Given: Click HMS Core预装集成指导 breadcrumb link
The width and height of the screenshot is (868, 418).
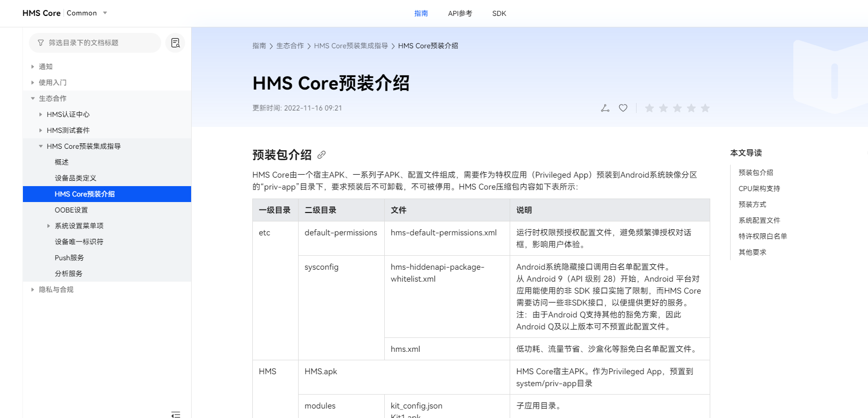Looking at the screenshot, I should click(x=351, y=46).
